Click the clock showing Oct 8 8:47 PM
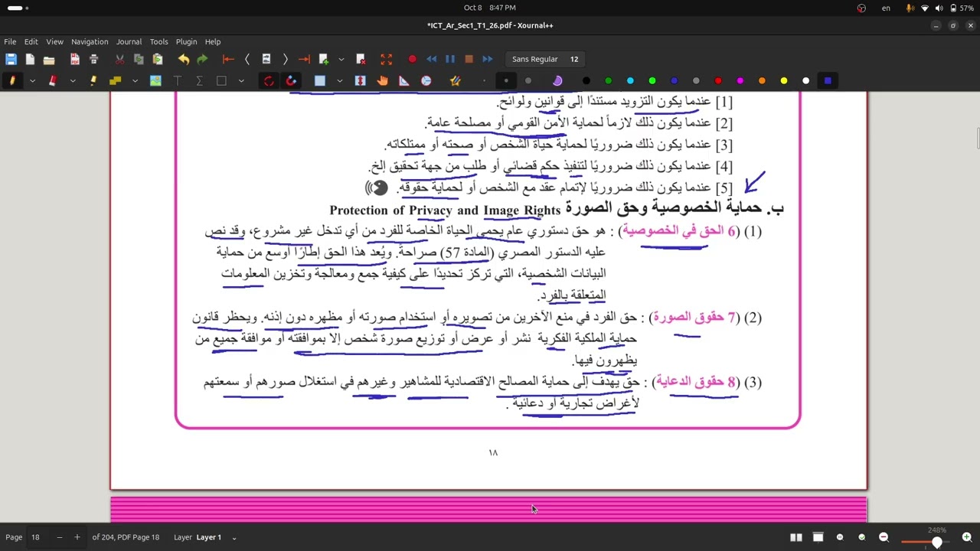Viewport: 980px width, 551px height. point(489,8)
